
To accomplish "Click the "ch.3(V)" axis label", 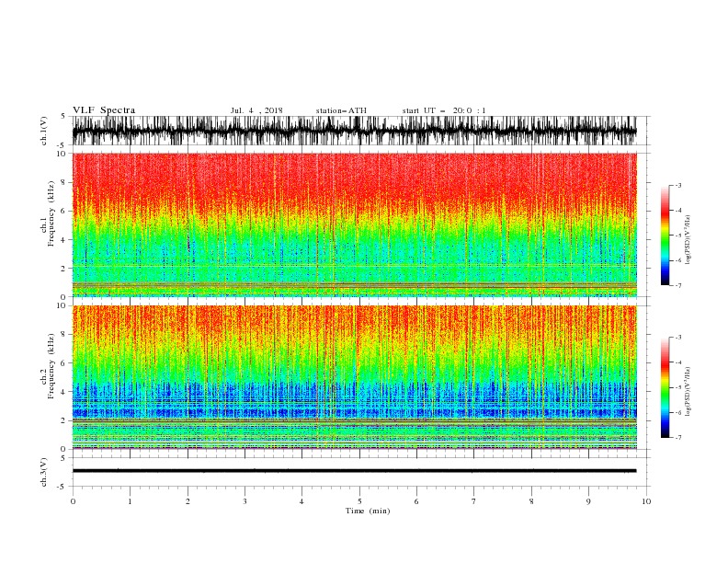I will [x=44, y=472].
